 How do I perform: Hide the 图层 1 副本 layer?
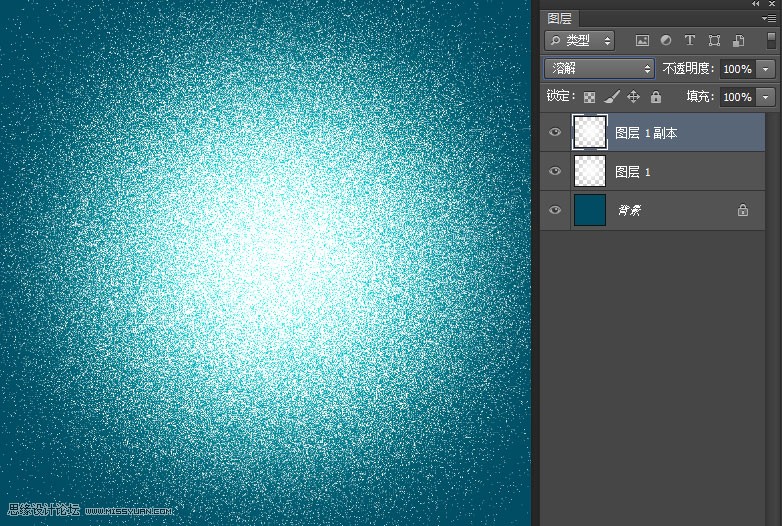click(555, 132)
